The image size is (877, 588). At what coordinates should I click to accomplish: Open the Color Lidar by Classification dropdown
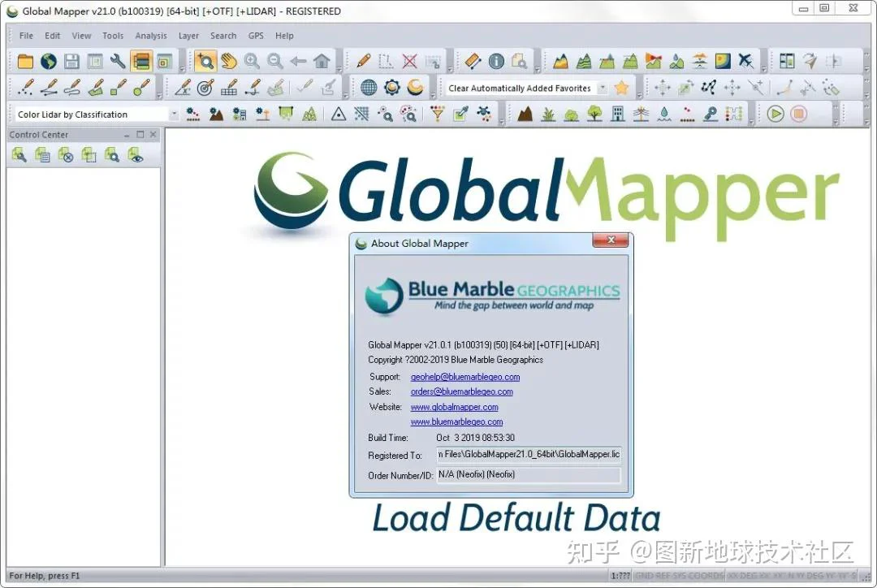click(174, 115)
